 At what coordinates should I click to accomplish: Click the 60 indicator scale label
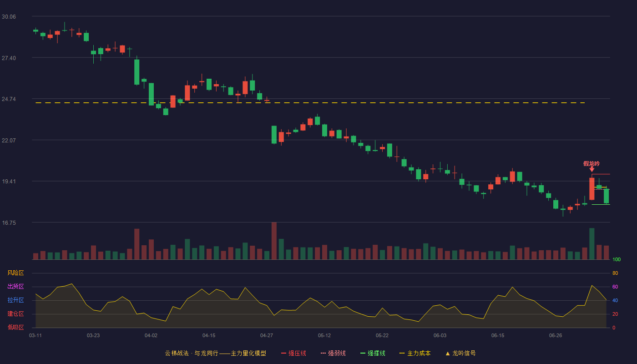pyautogui.click(x=615, y=287)
